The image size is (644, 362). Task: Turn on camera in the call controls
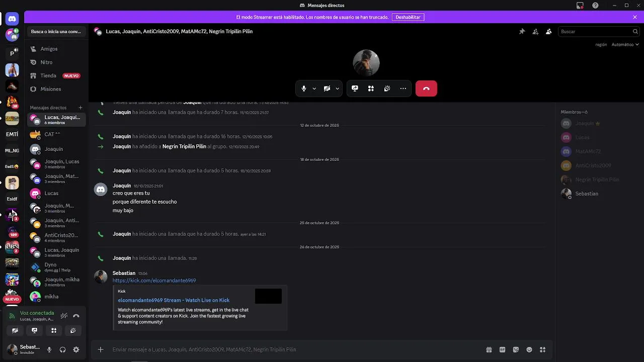click(327, 88)
